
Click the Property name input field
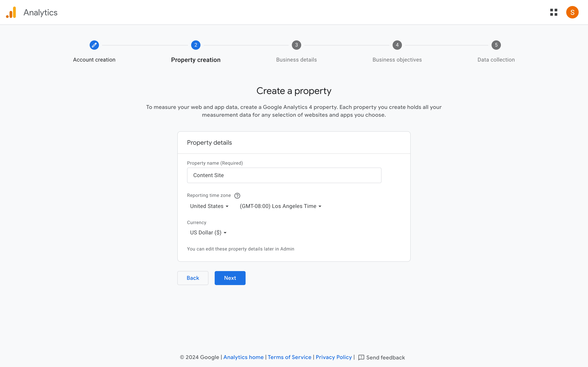click(x=284, y=175)
